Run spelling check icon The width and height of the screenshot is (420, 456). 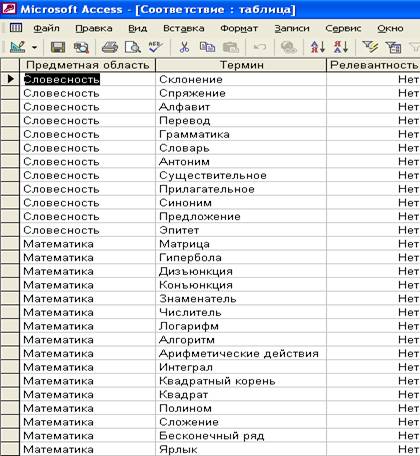pos(155,47)
